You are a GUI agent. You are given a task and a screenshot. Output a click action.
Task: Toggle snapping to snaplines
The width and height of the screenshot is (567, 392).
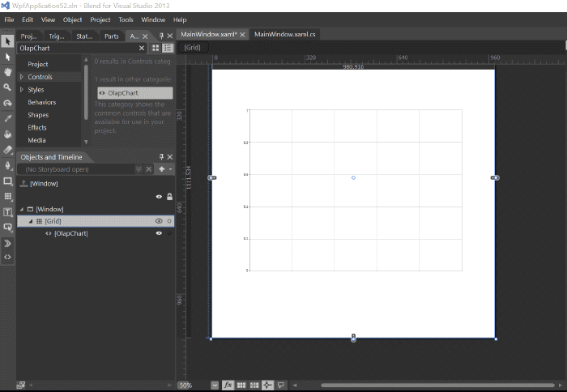267,386
